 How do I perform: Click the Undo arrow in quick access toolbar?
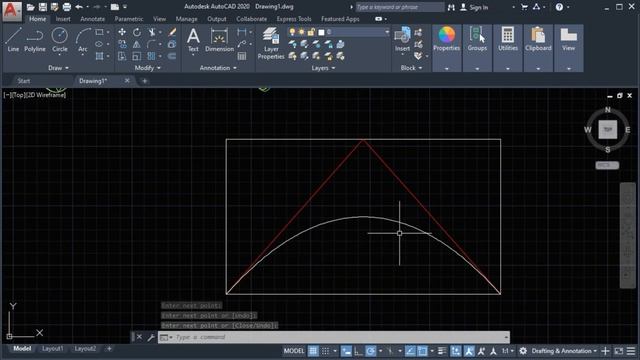pos(79,7)
